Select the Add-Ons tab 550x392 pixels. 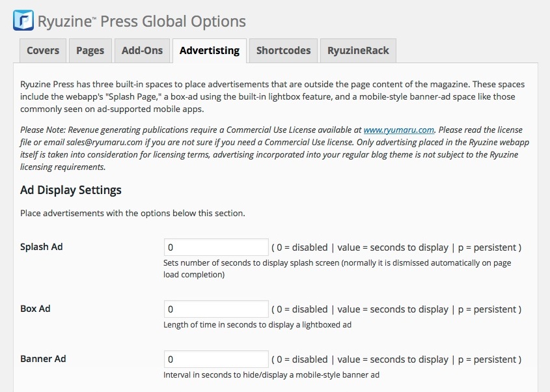click(x=142, y=51)
